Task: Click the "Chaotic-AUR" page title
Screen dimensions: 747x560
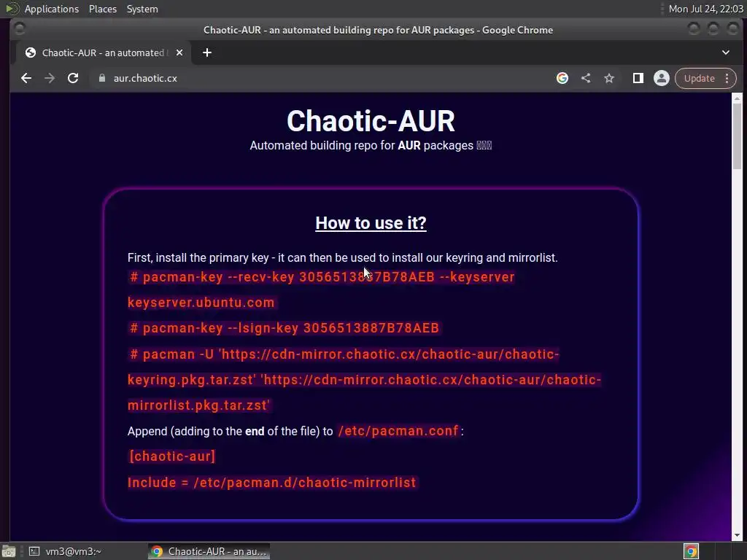Action: 371,121
